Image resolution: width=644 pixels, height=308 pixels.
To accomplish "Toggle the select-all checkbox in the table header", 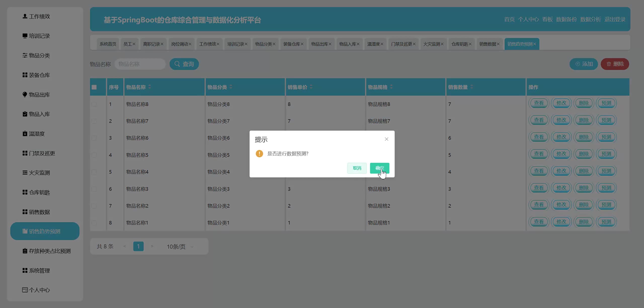I will (x=94, y=87).
